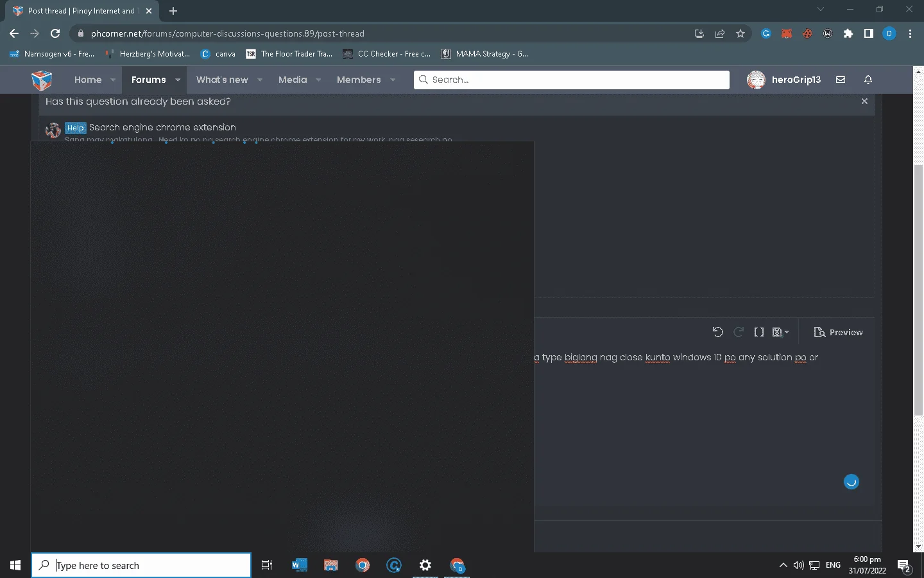Open the Windows notification center icon
The image size is (924, 578).
click(x=905, y=566)
